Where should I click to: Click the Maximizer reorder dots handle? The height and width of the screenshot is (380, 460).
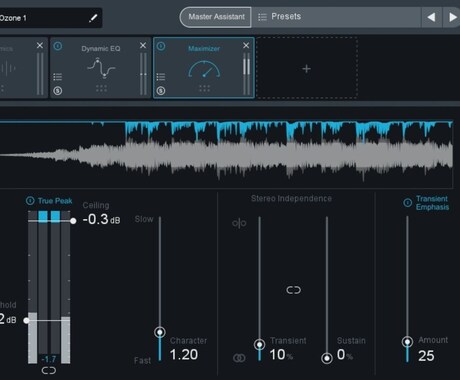(204, 88)
